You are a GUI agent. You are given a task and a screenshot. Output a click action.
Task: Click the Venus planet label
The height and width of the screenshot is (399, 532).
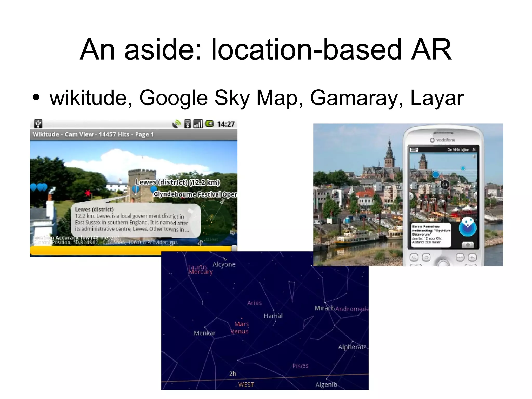(240, 331)
